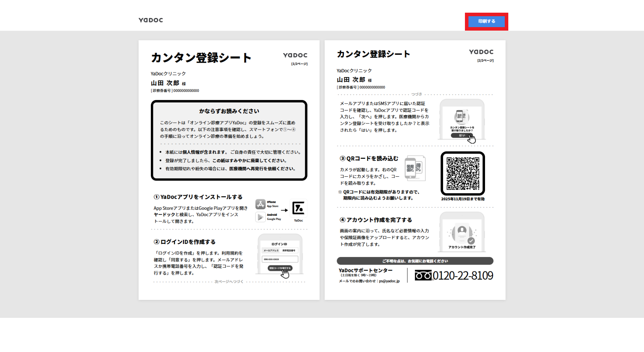Click the [2/2ページ] page indicator
Viewport: 644px width, 352px height.
(x=485, y=61)
